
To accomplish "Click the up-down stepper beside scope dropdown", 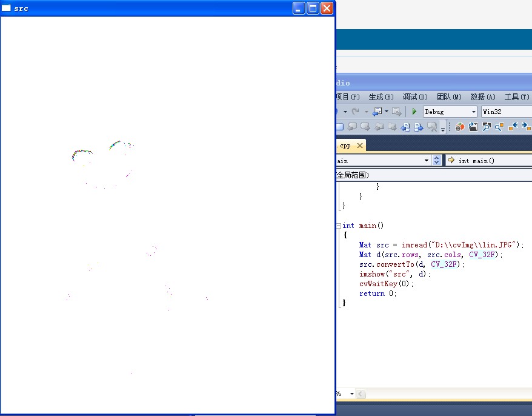I will point(437,160).
